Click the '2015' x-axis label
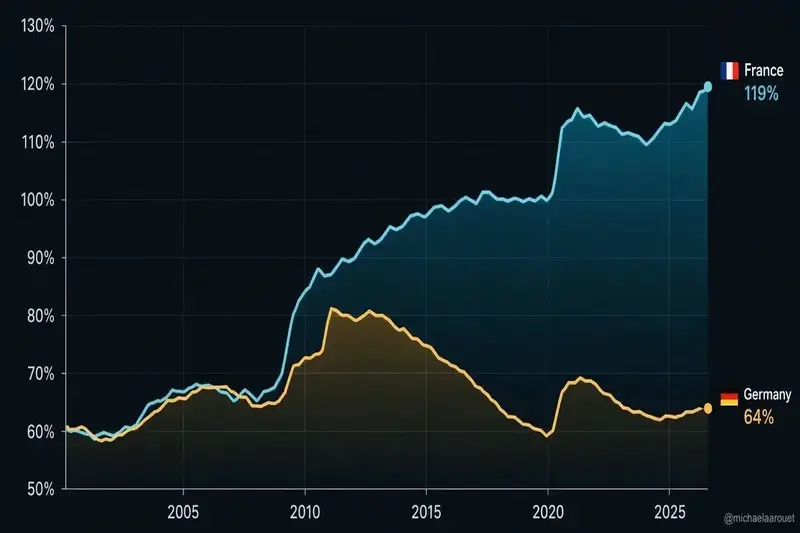The height and width of the screenshot is (533, 800). [427, 512]
